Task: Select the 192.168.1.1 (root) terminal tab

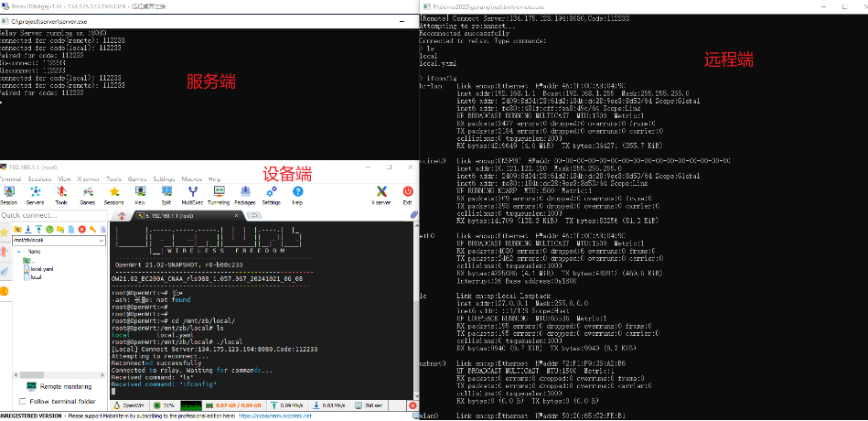Action: (x=187, y=215)
